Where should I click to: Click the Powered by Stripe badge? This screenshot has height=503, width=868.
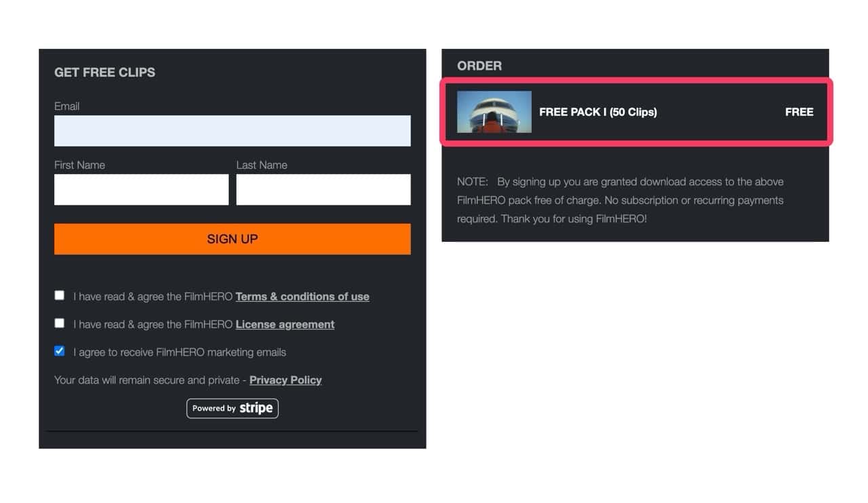232,408
